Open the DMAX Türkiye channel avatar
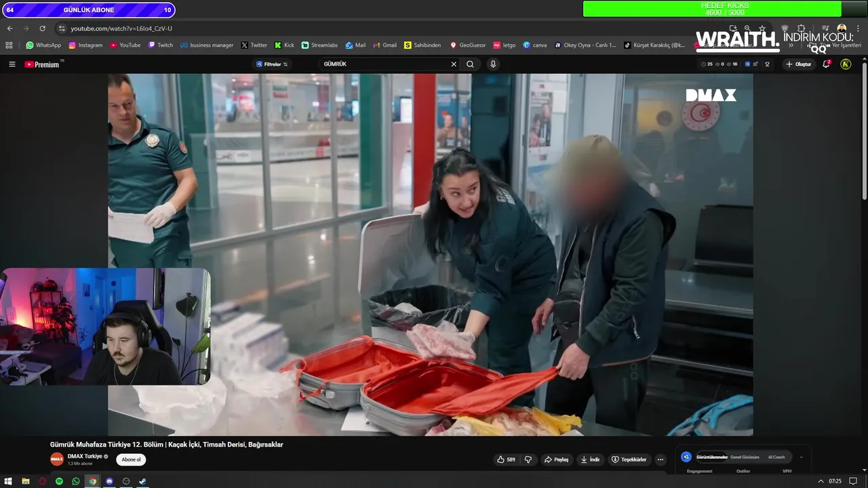868x488 pixels. click(57, 459)
